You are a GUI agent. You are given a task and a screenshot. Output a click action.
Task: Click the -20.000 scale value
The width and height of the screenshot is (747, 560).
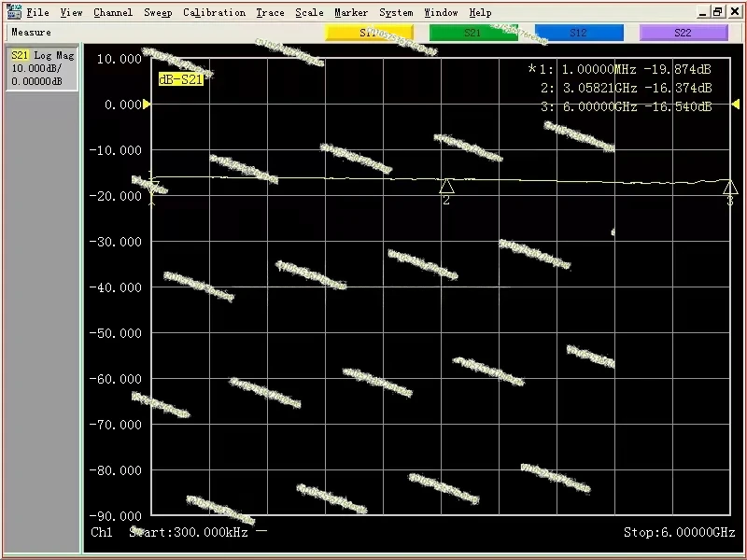click(x=116, y=196)
